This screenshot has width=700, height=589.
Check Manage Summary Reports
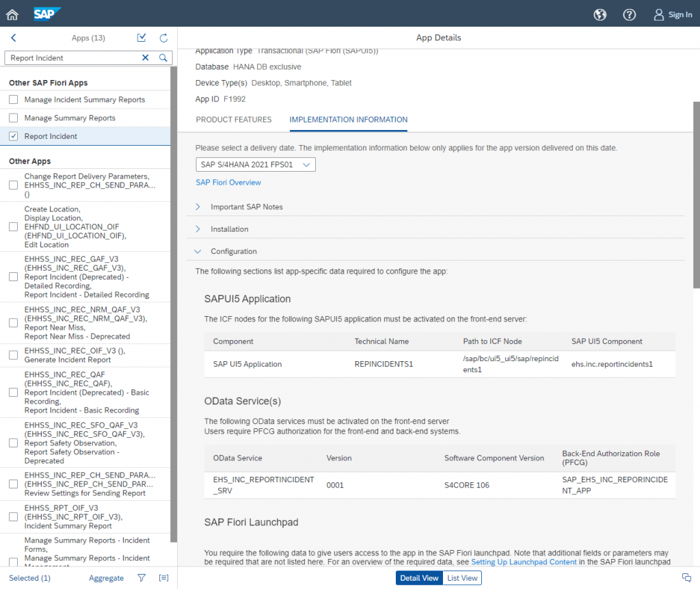point(14,118)
